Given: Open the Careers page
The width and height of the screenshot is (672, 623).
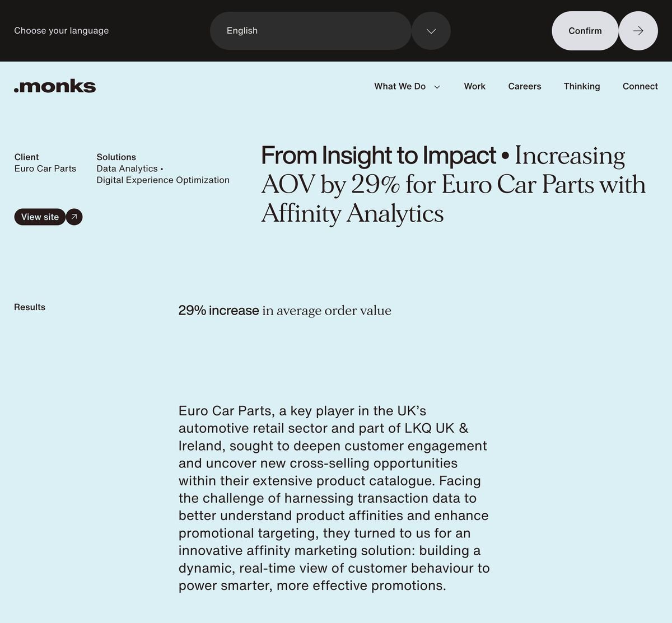Looking at the screenshot, I should [x=524, y=86].
